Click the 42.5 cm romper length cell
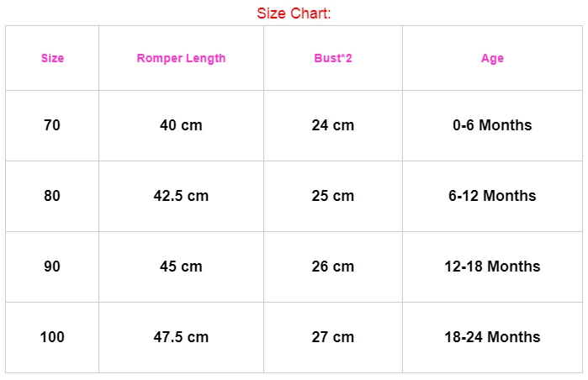The height and width of the screenshot is (380, 588). click(181, 196)
